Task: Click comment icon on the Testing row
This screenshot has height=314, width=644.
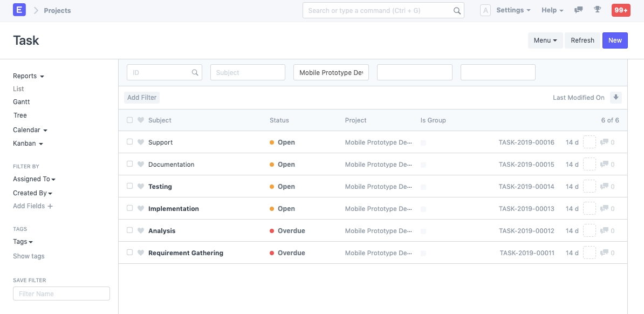Action: pos(605,187)
